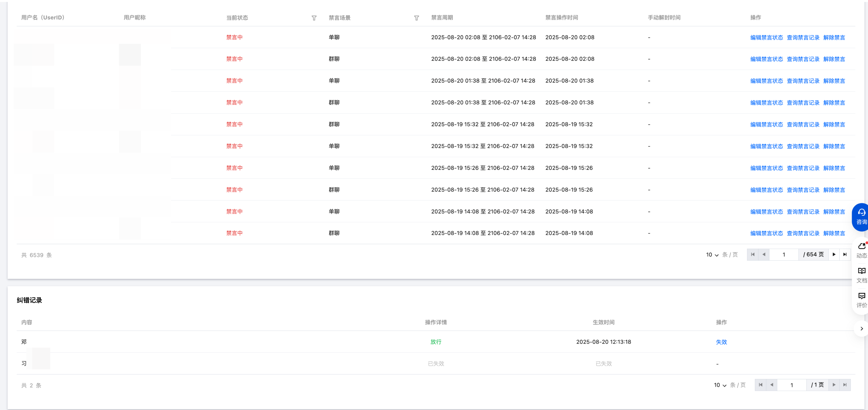This screenshot has width=868, height=410.
Task: Click 解除禁言 for 02:08 单聊 row
Action: [x=834, y=37]
